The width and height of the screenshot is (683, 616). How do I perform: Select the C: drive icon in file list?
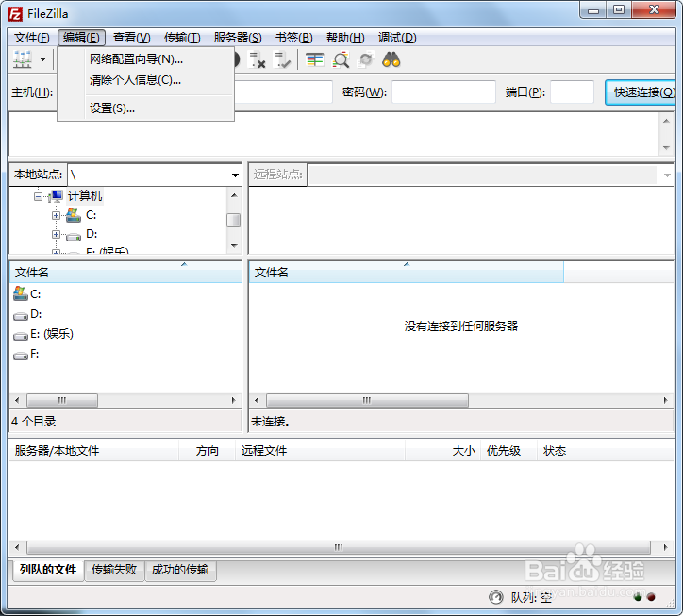21,293
